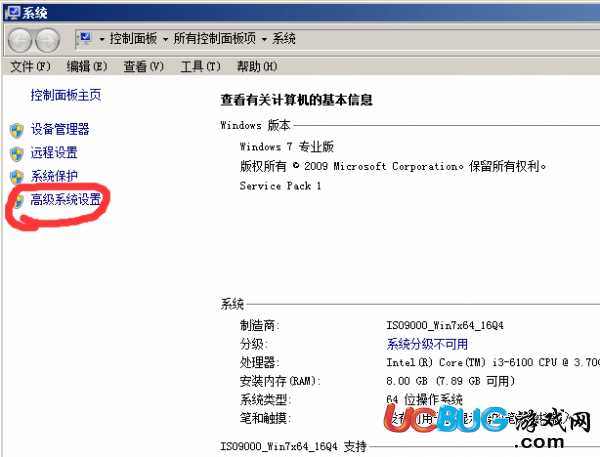Open 系统保护 link
Image resolution: width=600 pixels, height=457 pixels.
pos(54,176)
